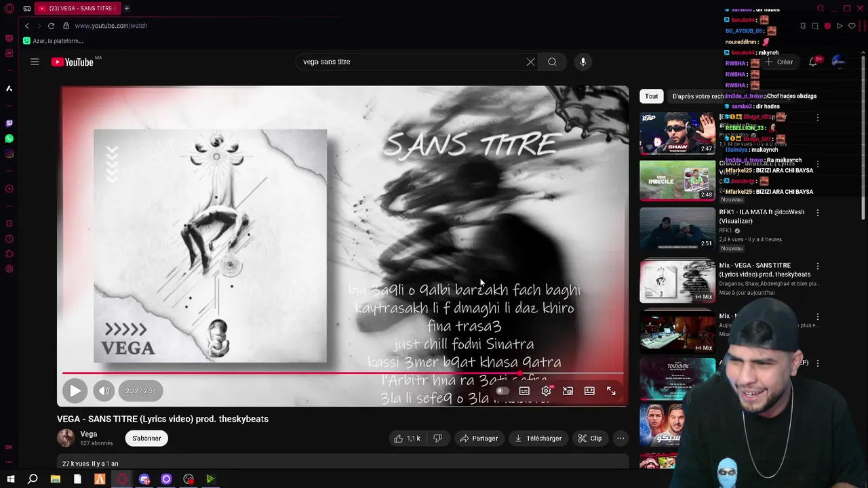Open the IMBECILE video thumbnail
The image size is (868, 488).
click(x=677, y=180)
